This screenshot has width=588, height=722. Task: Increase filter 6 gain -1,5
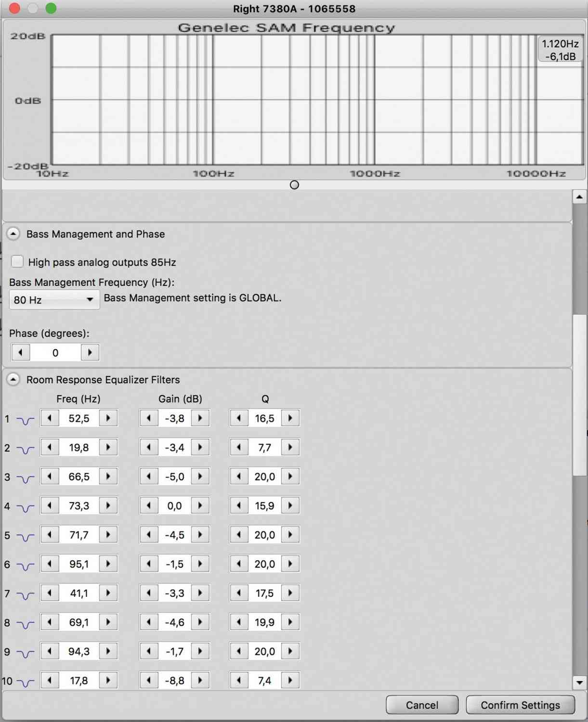pyautogui.click(x=200, y=564)
